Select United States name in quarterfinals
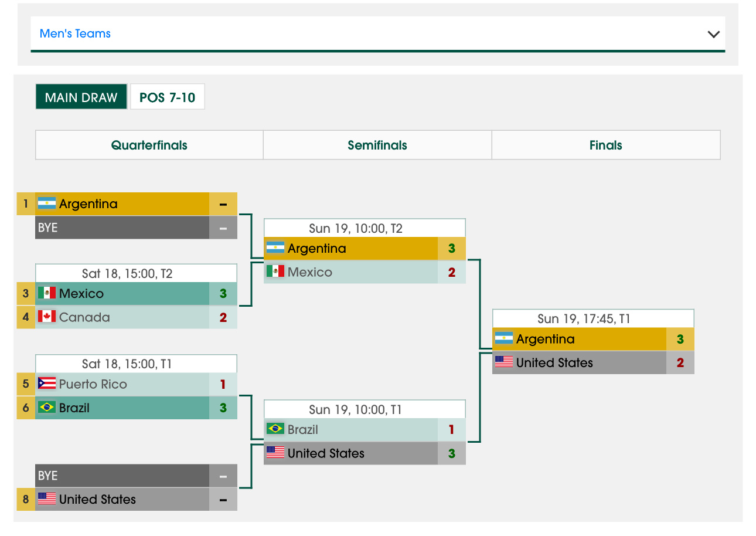The image size is (756, 536). pos(97,500)
